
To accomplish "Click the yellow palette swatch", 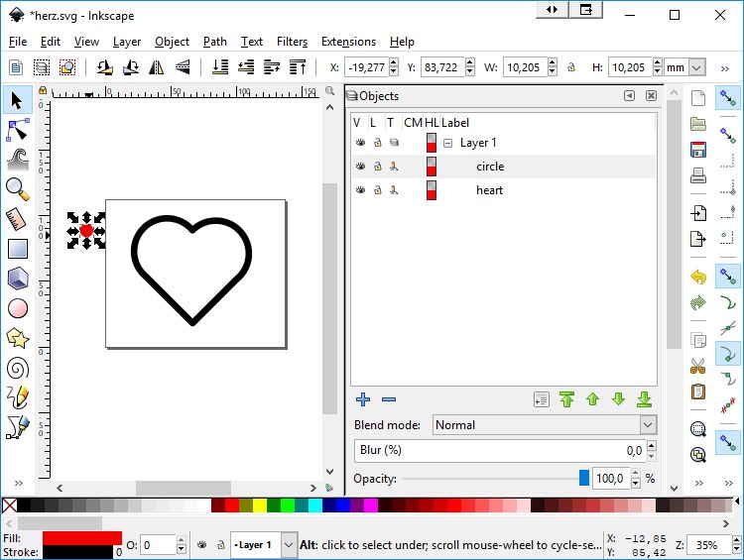I will (260, 505).
